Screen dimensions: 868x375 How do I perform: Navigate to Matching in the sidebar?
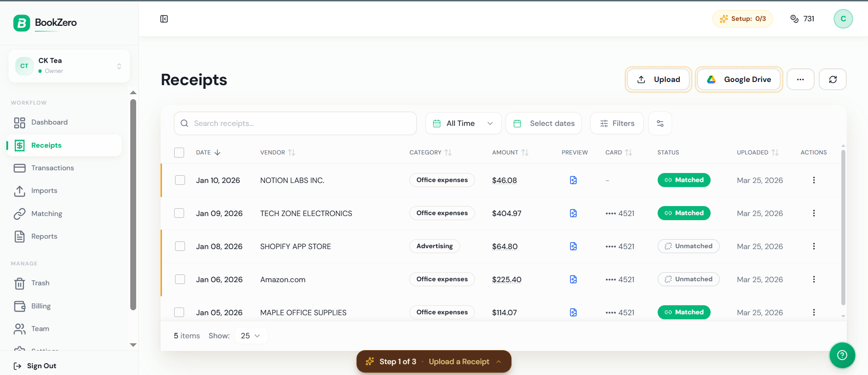click(64, 214)
